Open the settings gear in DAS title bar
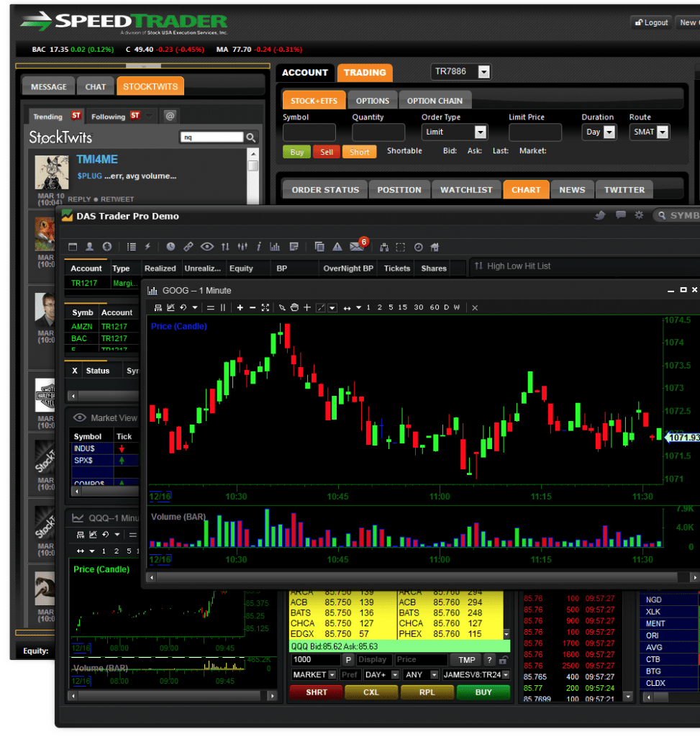Screen dimensions: 700x737 pyautogui.click(x=639, y=215)
